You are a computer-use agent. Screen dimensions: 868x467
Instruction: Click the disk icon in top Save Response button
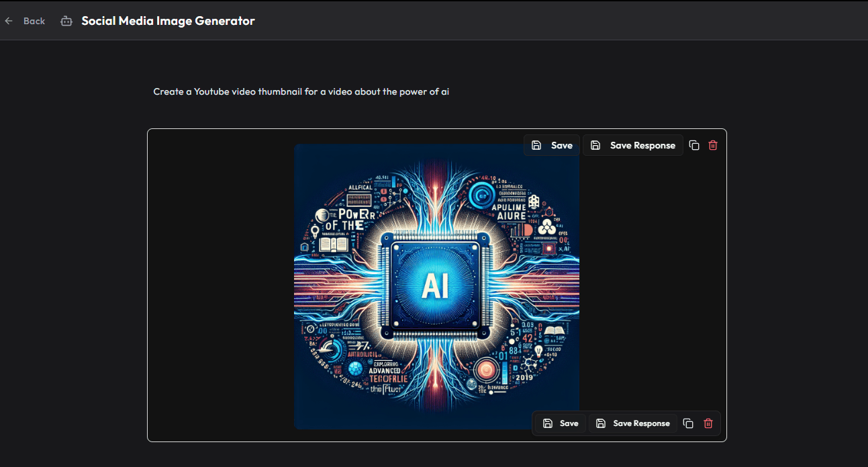tap(595, 145)
